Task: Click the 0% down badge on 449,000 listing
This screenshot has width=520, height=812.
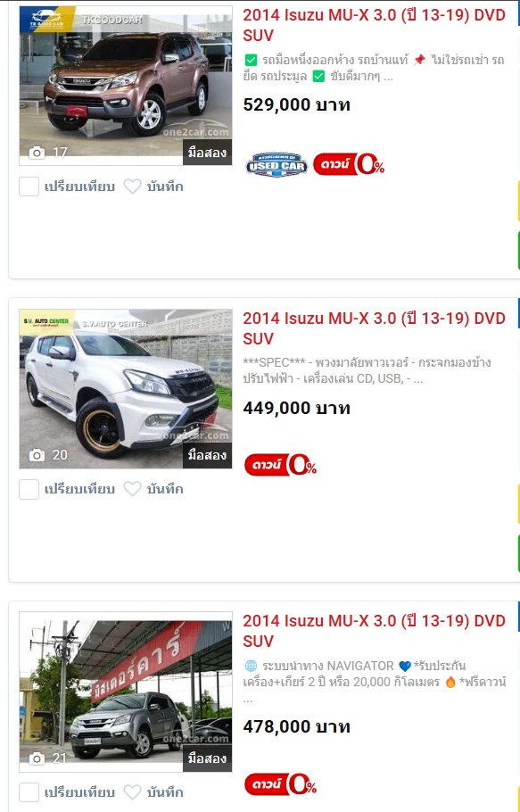Action: point(280,465)
